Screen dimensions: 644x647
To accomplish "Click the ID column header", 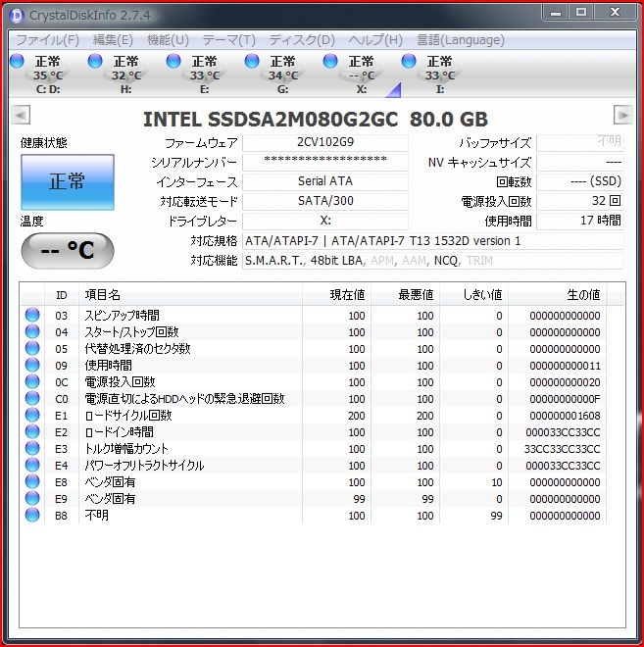I will (62, 295).
